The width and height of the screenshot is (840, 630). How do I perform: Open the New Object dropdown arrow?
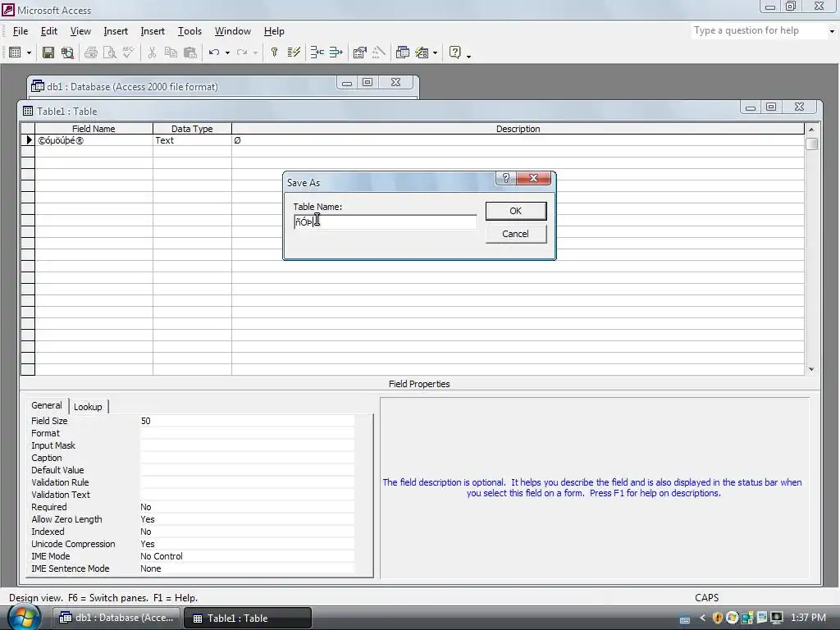[x=435, y=52]
